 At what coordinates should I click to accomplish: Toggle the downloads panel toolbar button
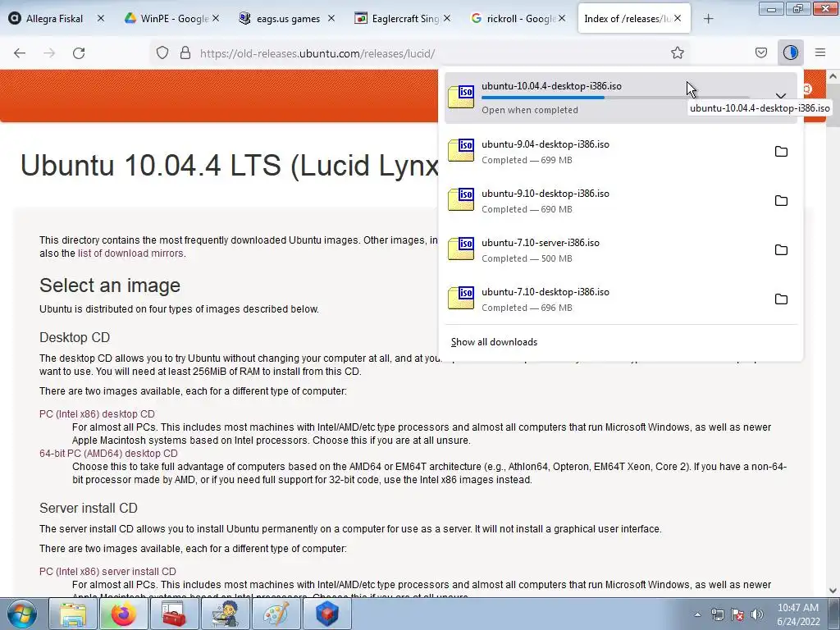(790, 52)
